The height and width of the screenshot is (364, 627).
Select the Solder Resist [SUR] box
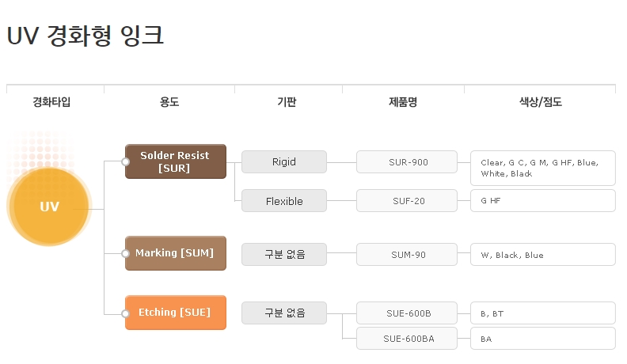176,161
